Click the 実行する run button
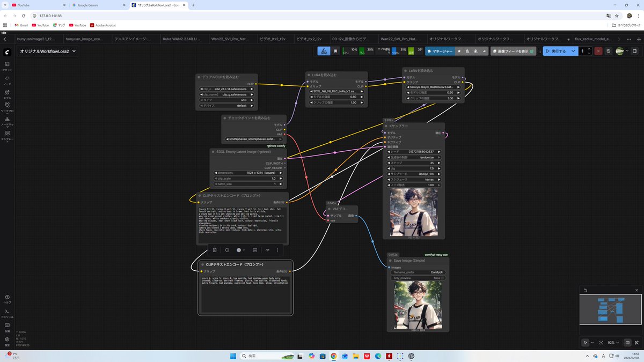644x362 pixels. pos(556,51)
